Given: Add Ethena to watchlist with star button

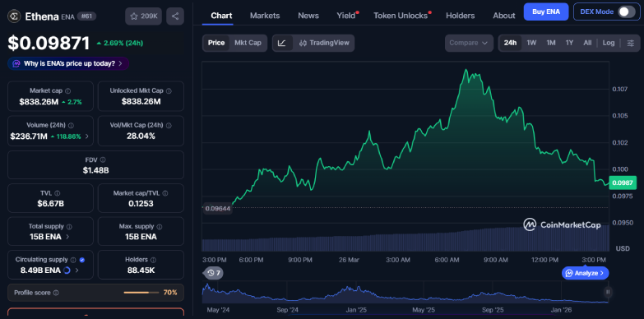Looking at the screenshot, I should (x=143, y=16).
